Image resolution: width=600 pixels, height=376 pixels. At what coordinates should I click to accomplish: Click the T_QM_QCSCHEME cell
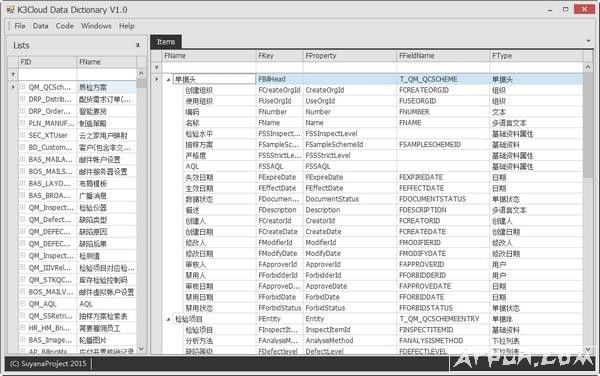click(443, 79)
